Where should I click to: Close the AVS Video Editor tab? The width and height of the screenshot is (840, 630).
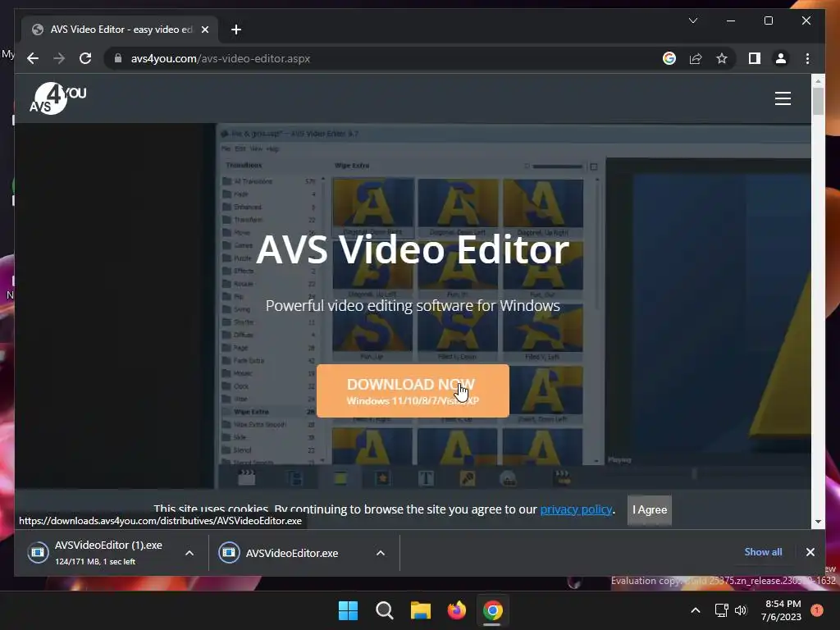pyautogui.click(x=204, y=30)
